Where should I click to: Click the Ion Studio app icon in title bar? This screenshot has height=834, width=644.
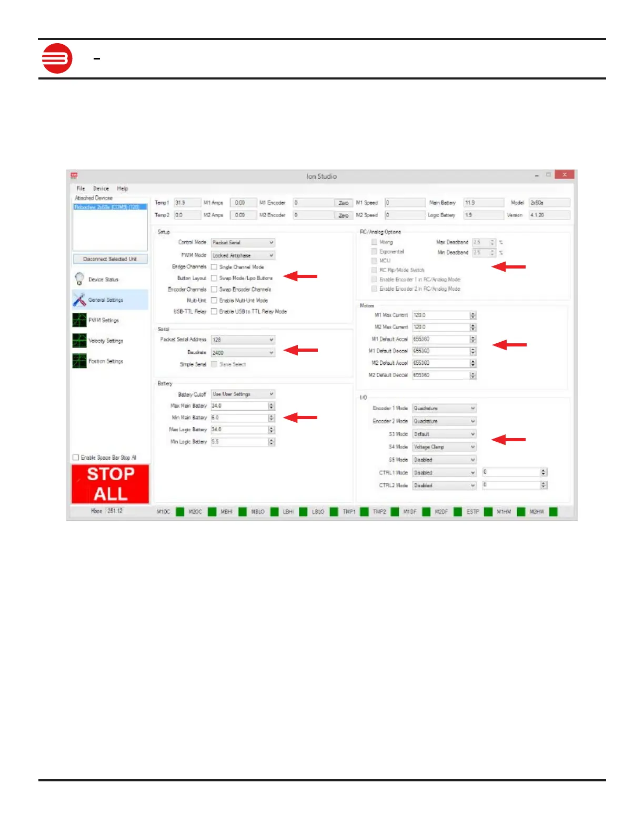(x=74, y=176)
